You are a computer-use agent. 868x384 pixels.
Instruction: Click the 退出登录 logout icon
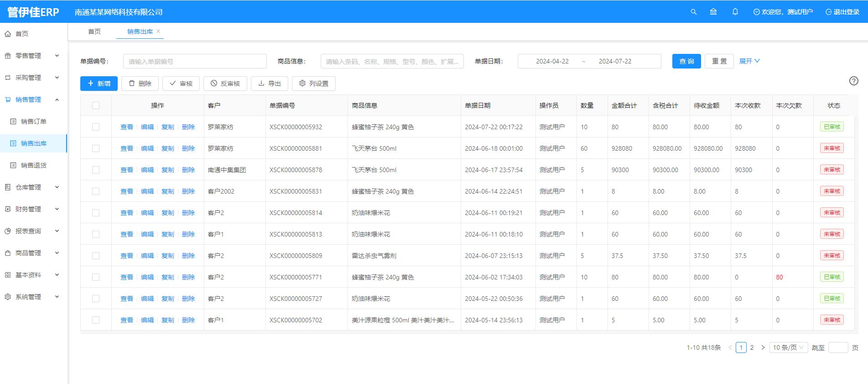(828, 12)
